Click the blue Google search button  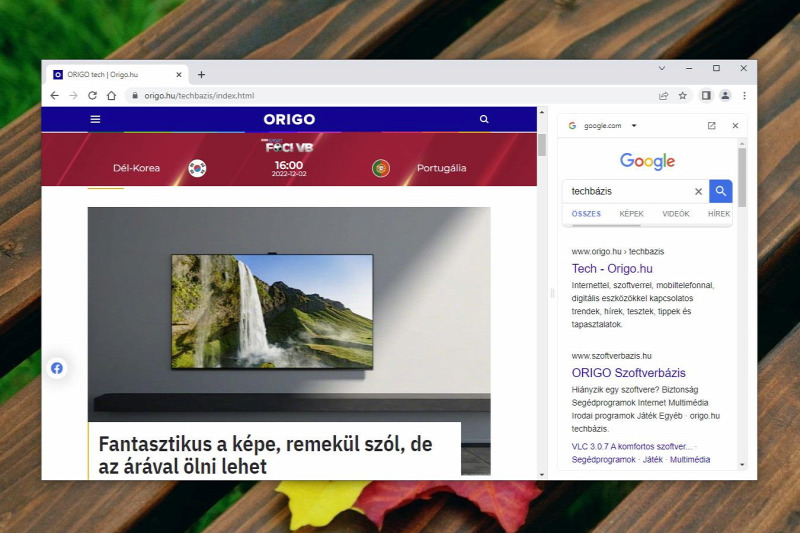pyautogui.click(x=720, y=191)
